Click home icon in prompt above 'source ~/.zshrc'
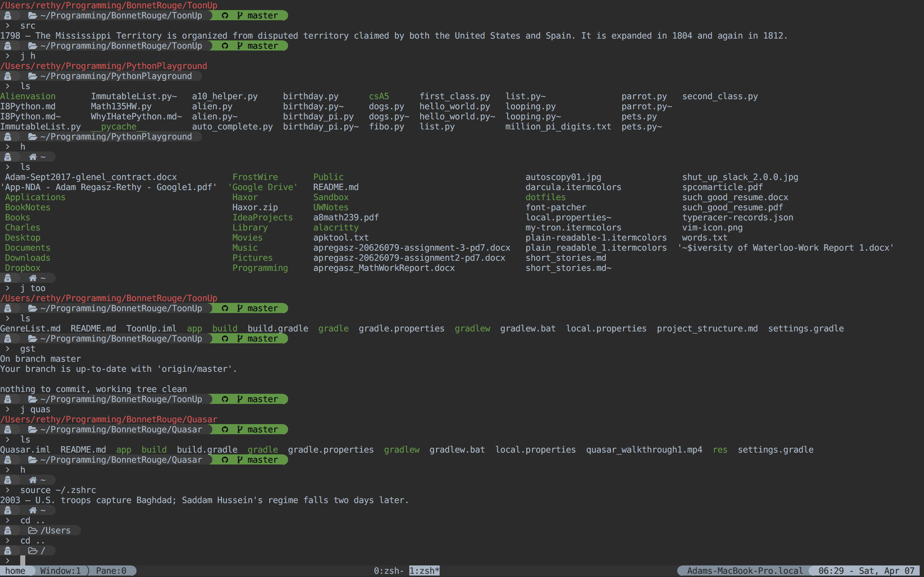 click(x=33, y=480)
